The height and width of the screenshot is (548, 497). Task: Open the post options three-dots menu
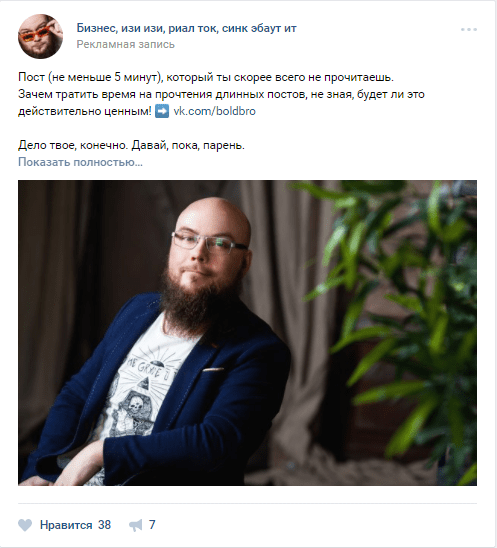pyautogui.click(x=468, y=29)
